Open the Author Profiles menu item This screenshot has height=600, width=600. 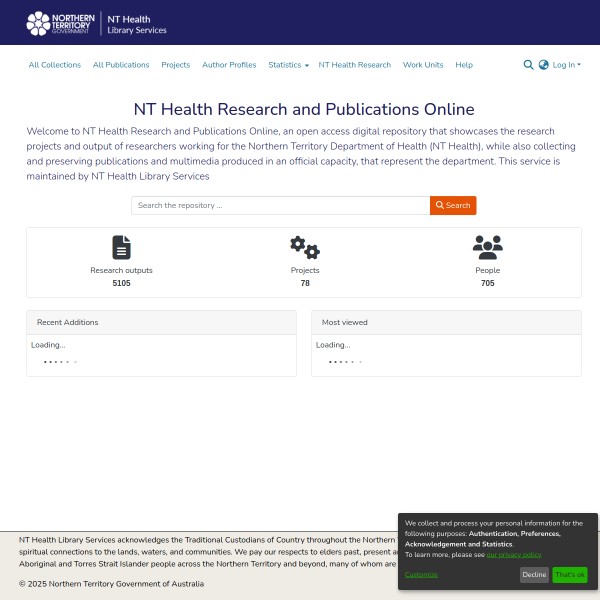point(229,65)
